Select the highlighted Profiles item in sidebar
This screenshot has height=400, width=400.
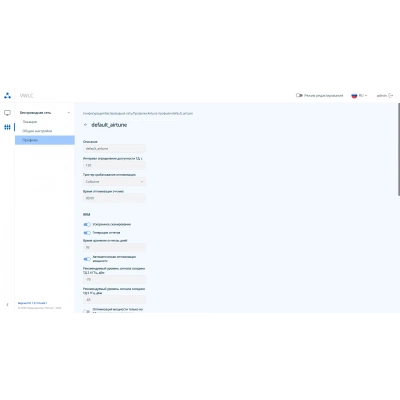pos(45,140)
